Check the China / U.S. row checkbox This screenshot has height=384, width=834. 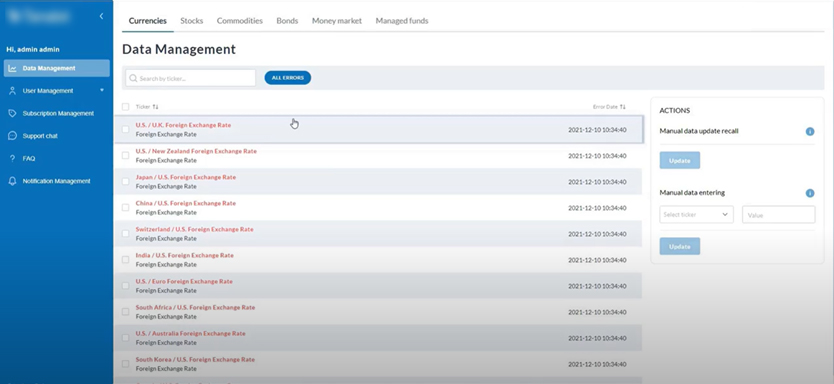click(126, 207)
